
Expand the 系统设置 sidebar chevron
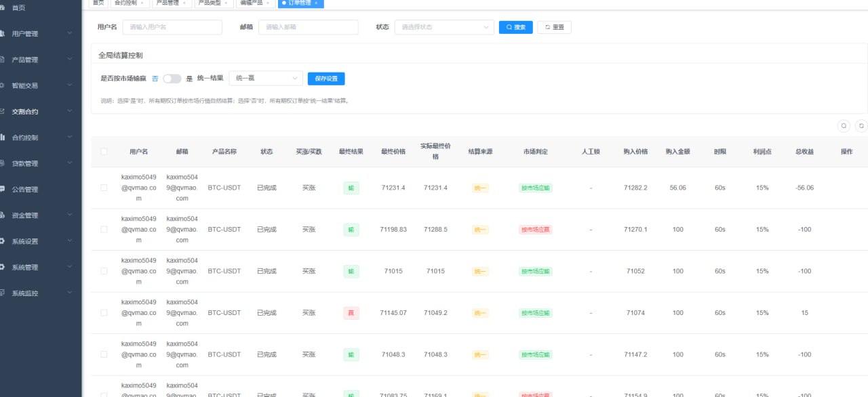click(70, 241)
